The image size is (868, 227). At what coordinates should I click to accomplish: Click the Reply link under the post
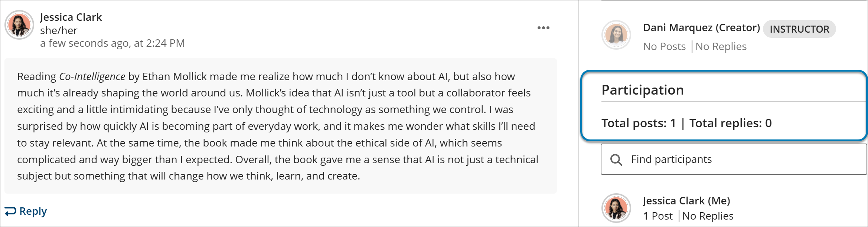[33, 211]
